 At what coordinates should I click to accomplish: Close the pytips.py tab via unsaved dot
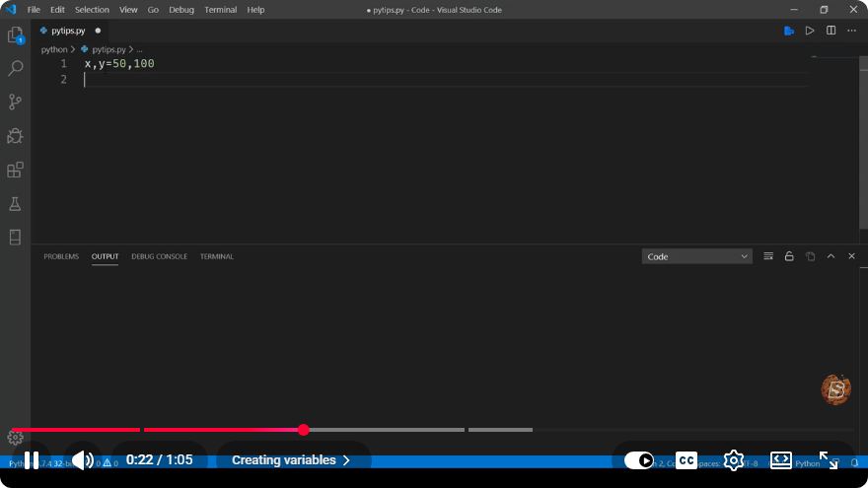point(98,31)
